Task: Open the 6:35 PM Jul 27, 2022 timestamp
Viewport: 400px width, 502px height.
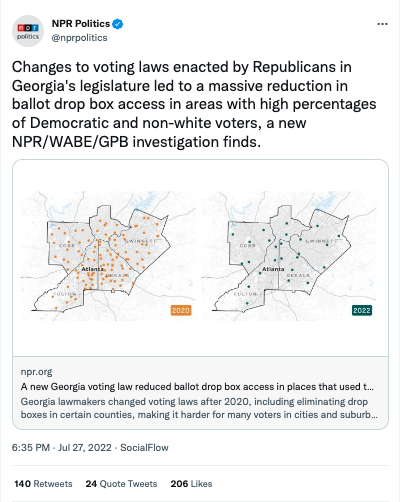Action: click(x=62, y=447)
